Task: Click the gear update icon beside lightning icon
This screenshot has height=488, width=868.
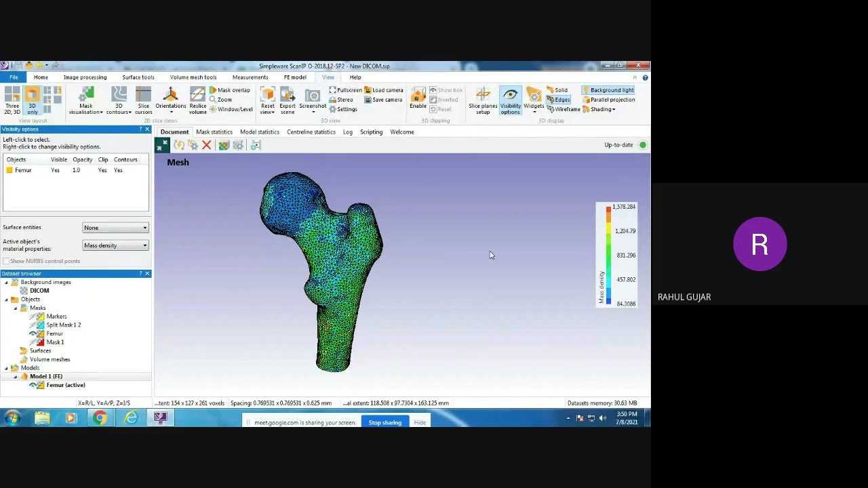Action: click(x=193, y=145)
